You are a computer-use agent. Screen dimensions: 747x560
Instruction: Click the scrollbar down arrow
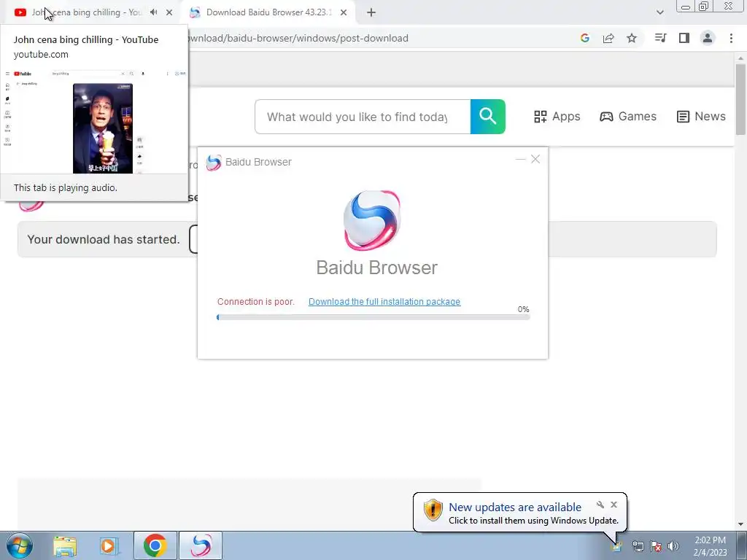tap(740, 524)
